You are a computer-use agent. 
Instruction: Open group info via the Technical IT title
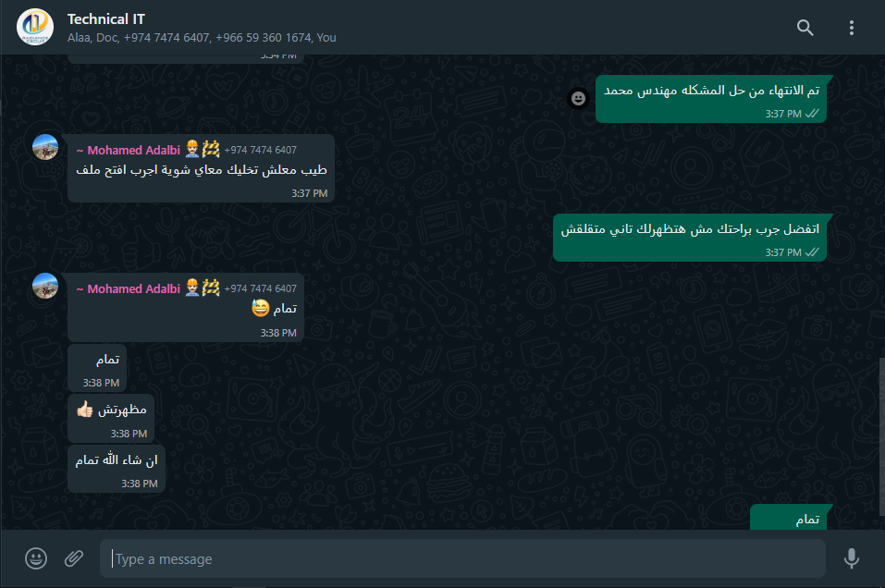[x=106, y=19]
